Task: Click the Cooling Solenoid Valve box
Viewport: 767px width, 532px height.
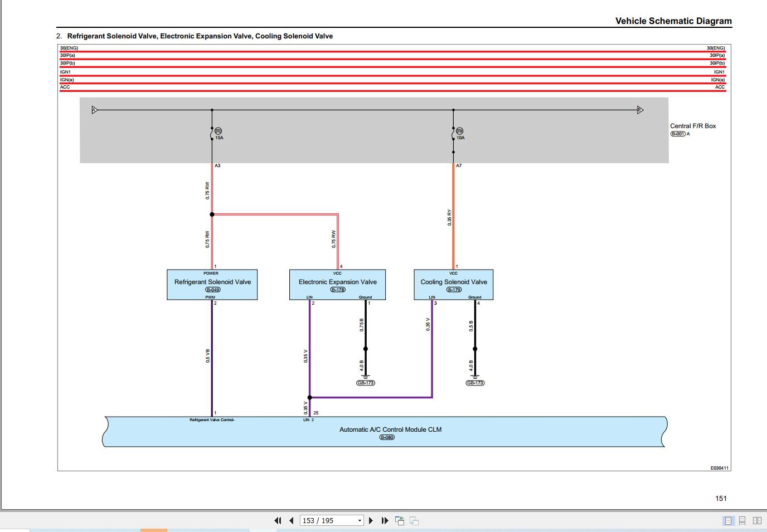Action: (x=454, y=285)
